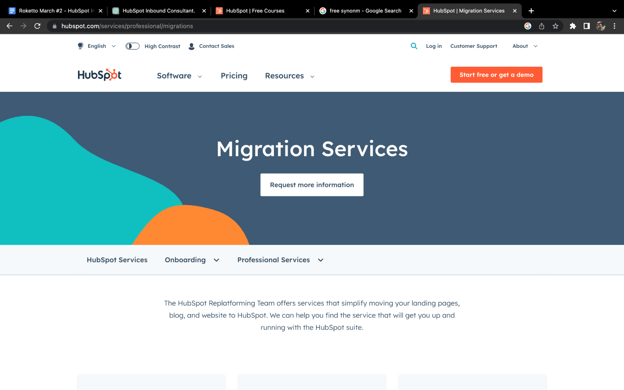The image size is (624, 390).
Task: Click Request more information button
Action: (312, 185)
